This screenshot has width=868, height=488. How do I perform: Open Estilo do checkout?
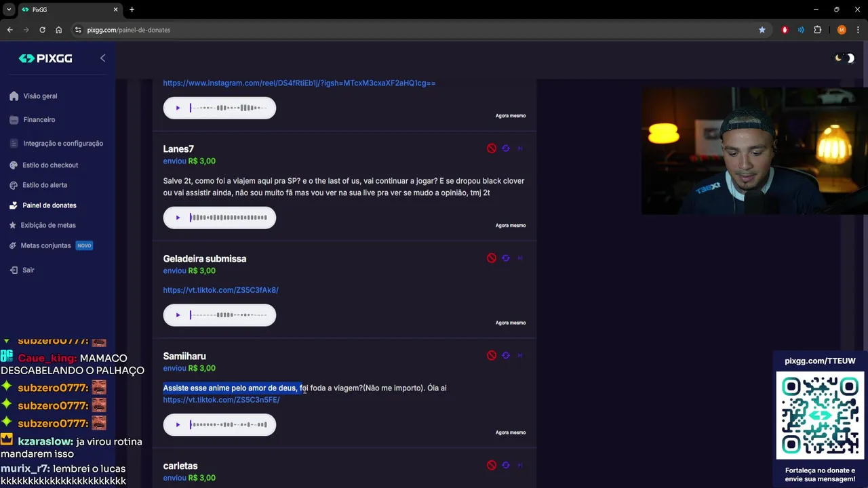(44, 165)
